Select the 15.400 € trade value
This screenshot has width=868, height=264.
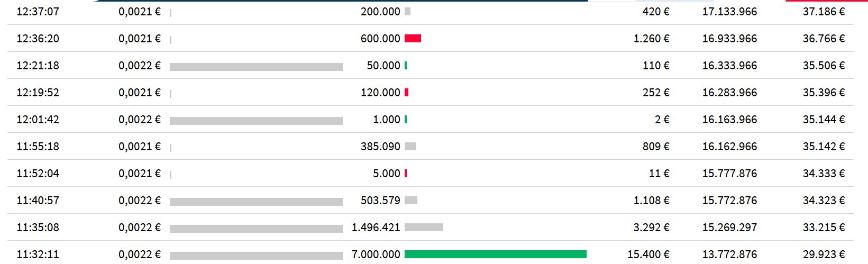648,254
